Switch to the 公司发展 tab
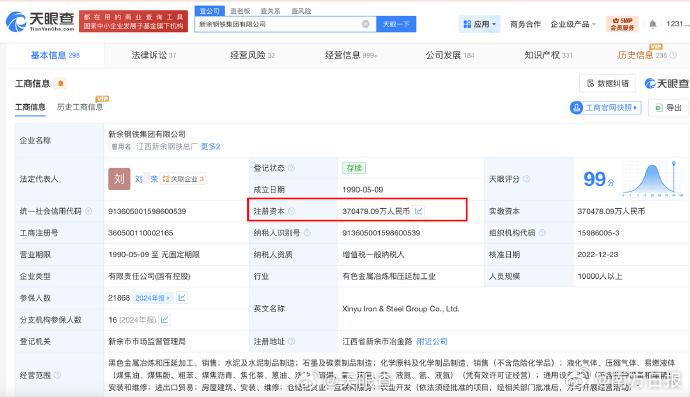 (x=450, y=55)
